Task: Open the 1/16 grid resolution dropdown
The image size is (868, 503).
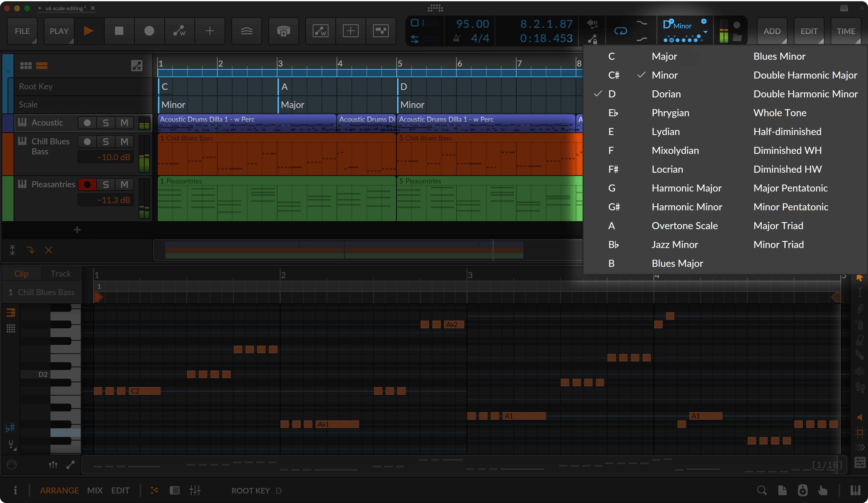Action: (826, 465)
